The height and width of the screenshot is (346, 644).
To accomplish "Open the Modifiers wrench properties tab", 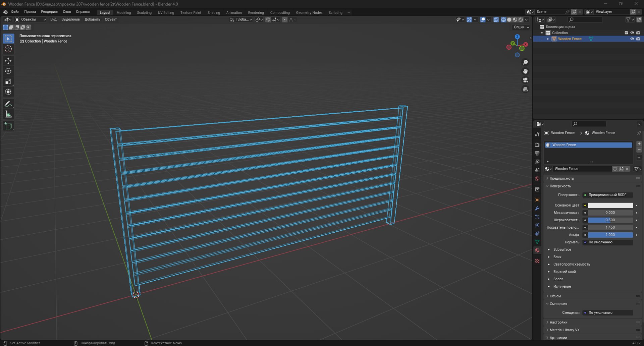I will (537, 208).
